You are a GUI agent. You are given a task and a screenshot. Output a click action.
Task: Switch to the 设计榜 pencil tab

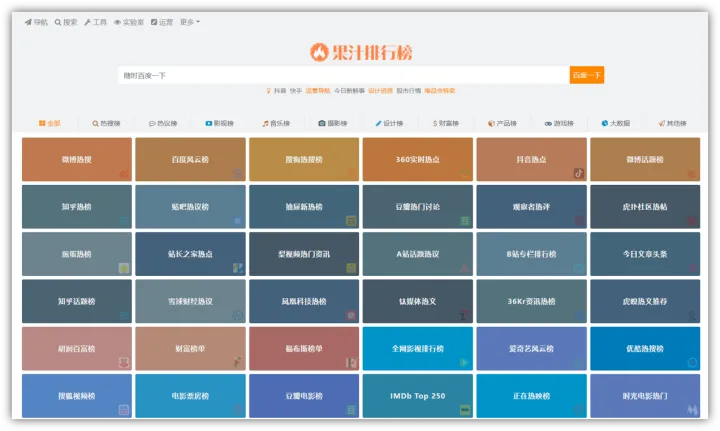[389, 123]
